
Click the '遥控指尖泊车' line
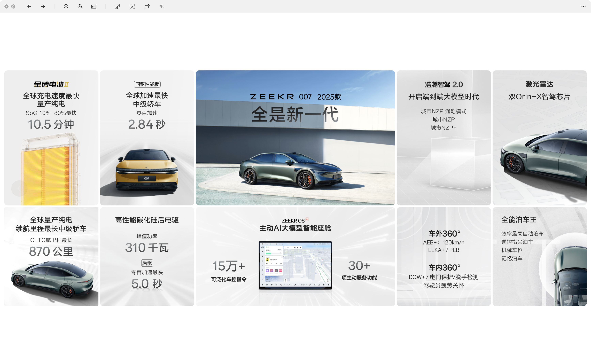[x=517, y=242]
